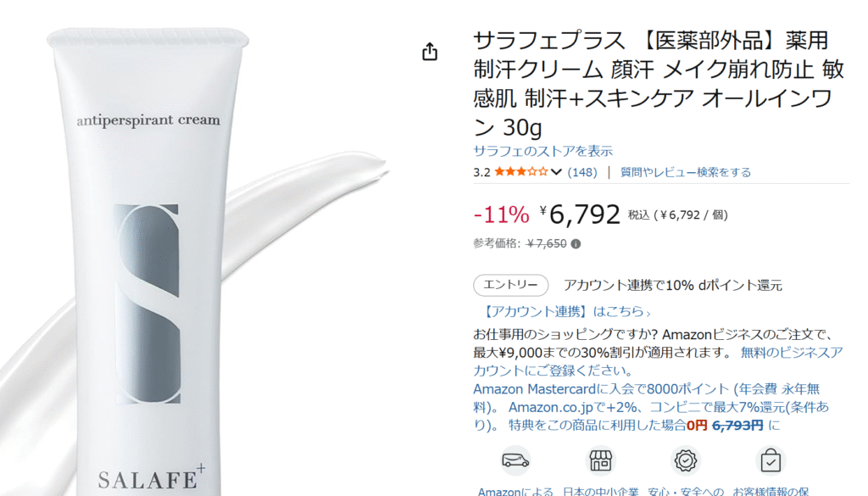Click the エントリー button
The height and width of the screenshot is (496, 868).
(x=510, y=285)
